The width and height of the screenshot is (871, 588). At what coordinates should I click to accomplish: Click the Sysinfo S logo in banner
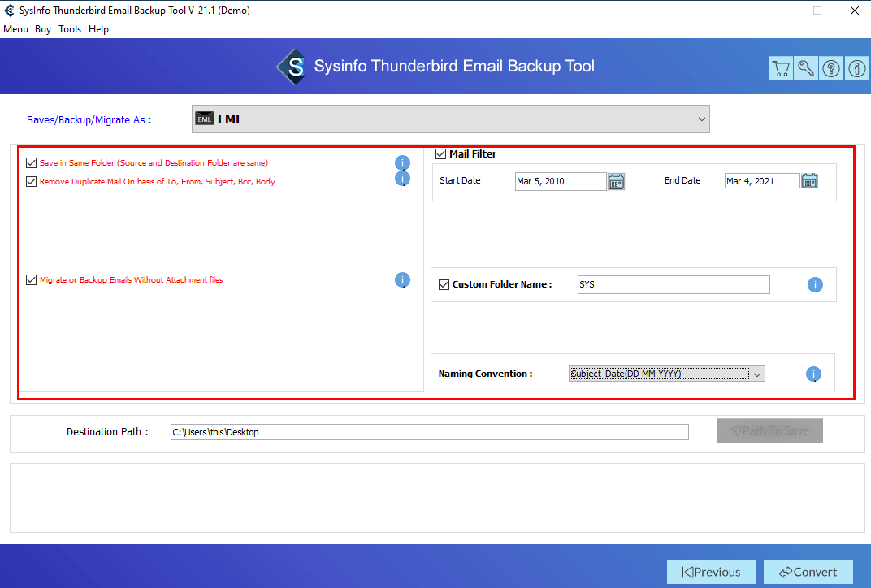point(292,67)
